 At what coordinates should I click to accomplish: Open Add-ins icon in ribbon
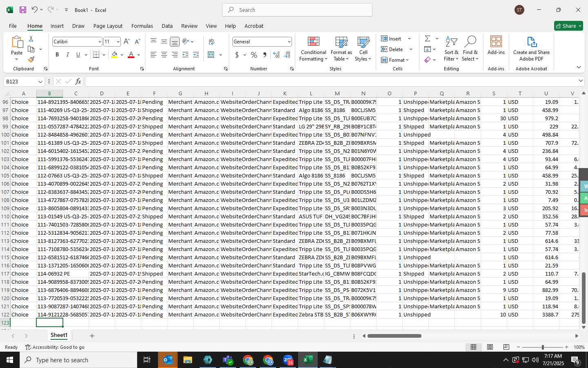point(496,45)
